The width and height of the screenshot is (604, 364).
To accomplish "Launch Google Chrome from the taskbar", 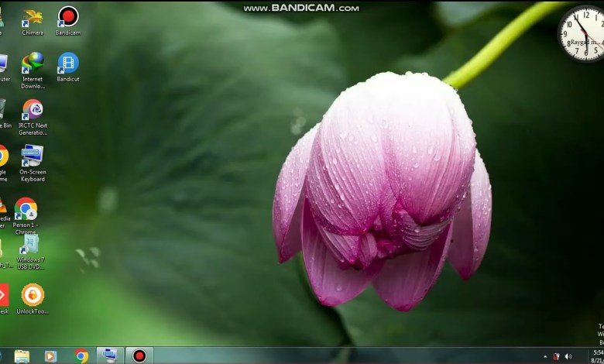I will pyautogui.click(x=81, y=356).
